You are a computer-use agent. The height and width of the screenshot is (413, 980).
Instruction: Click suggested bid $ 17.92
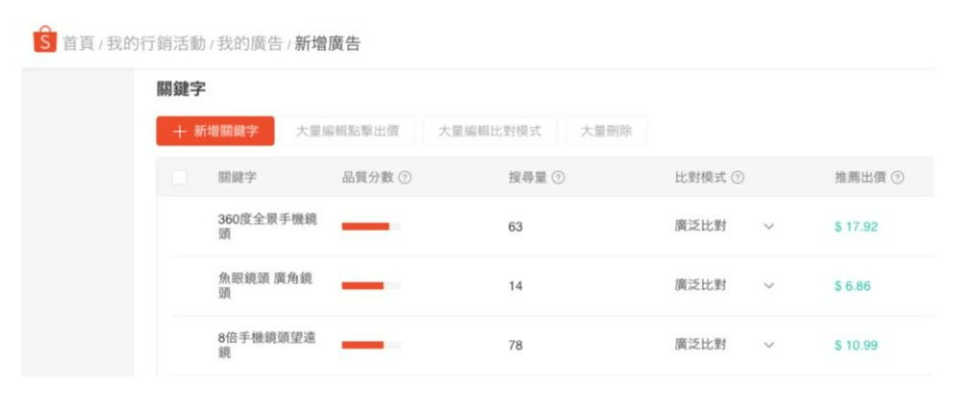(856, 226)
